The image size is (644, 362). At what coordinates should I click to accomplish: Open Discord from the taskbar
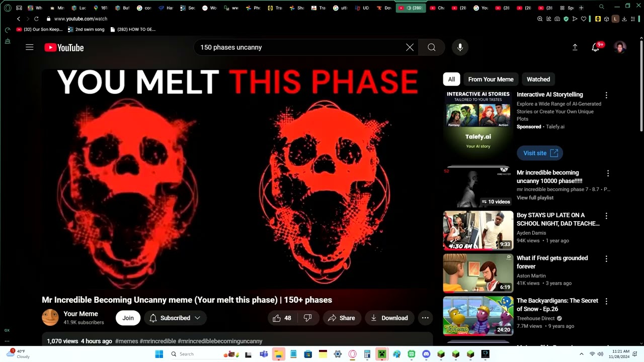(x=426, y=354)
